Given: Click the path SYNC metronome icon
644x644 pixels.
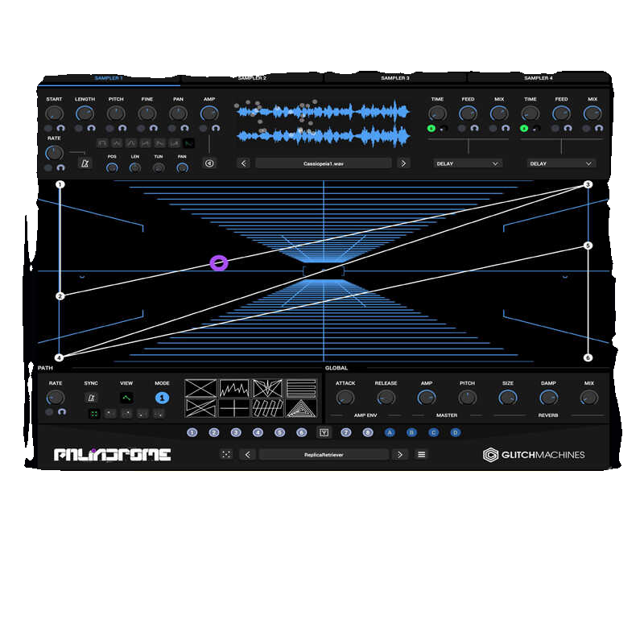Looking at the screenshot, I should pos(91,398).
